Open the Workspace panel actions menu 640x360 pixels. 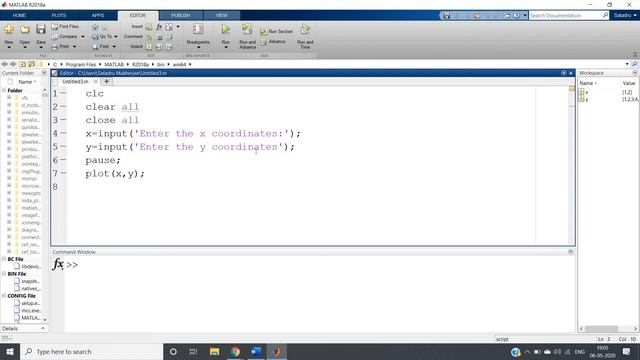coord(635,73)
